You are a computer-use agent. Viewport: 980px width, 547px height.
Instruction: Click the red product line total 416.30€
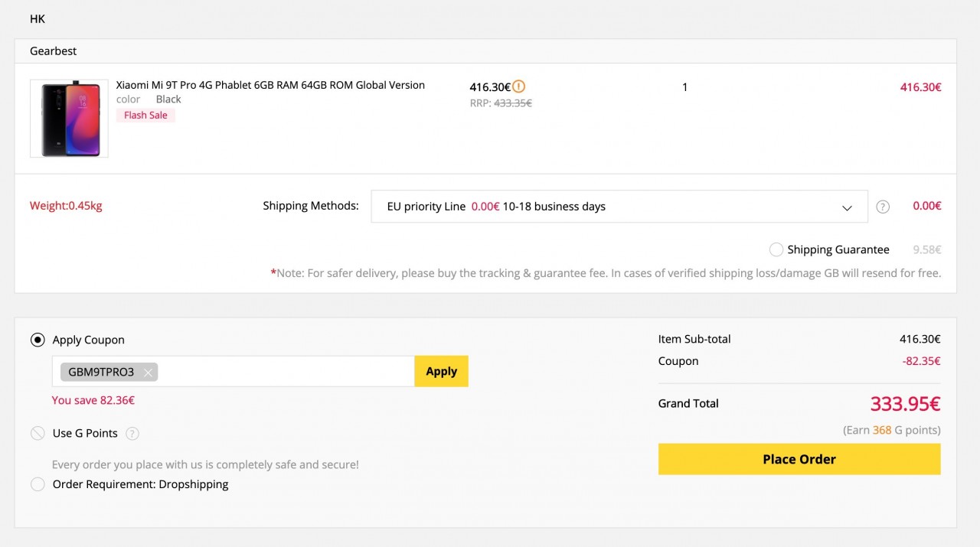[920, 87]
